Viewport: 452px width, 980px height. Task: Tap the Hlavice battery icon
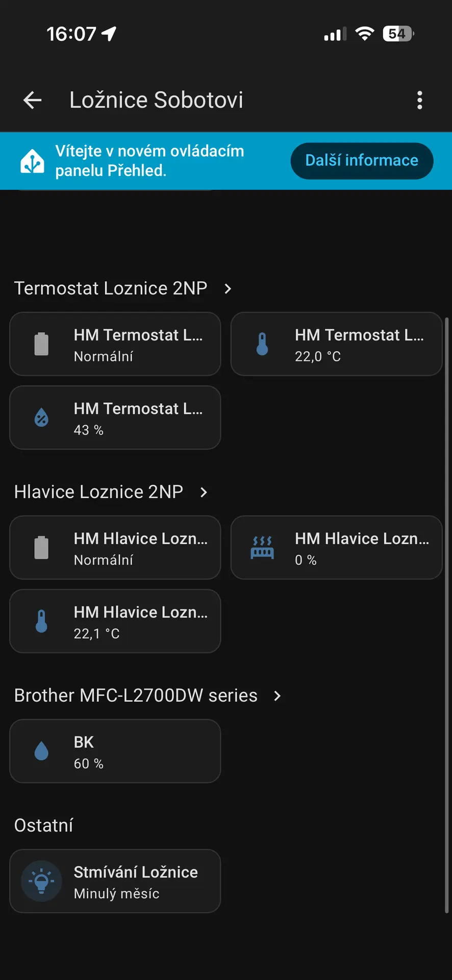(41, 548)
